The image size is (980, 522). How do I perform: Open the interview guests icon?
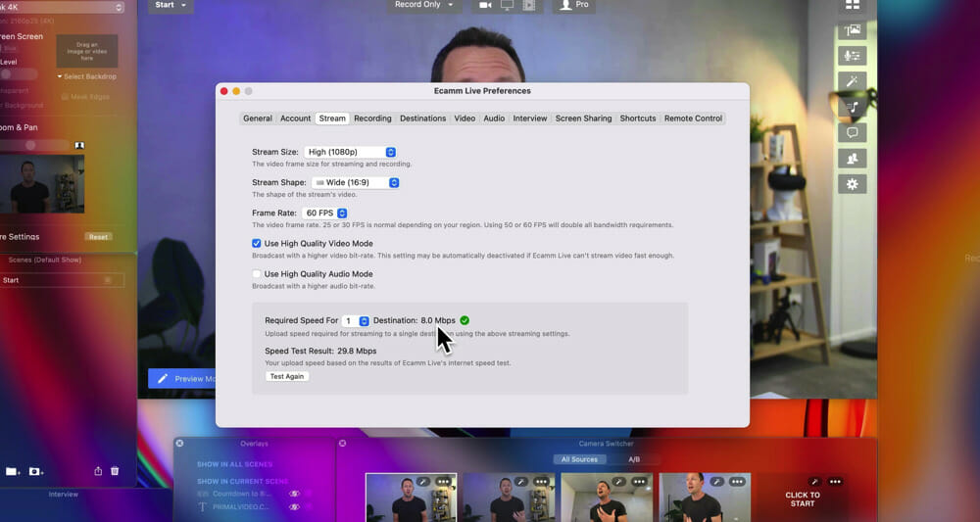point(853,158)
